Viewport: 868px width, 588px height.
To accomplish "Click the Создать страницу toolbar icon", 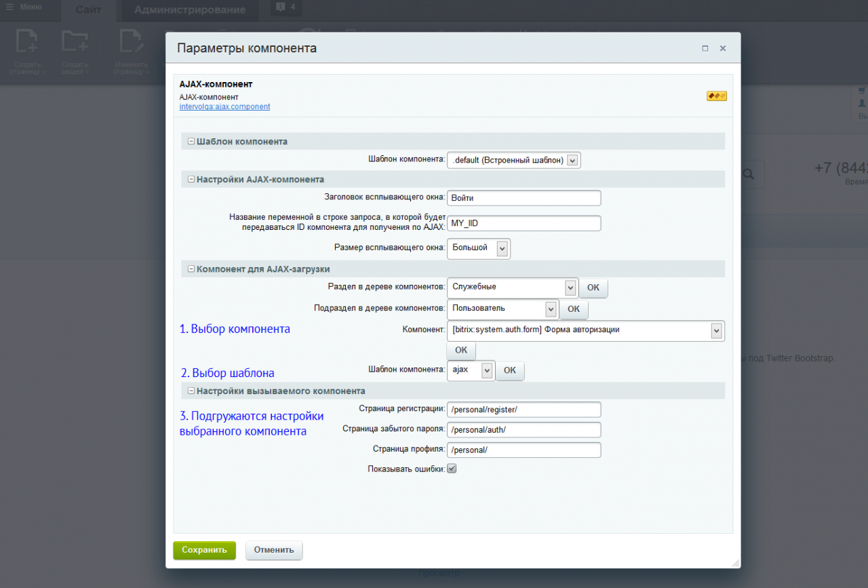I will pos(28,42).
